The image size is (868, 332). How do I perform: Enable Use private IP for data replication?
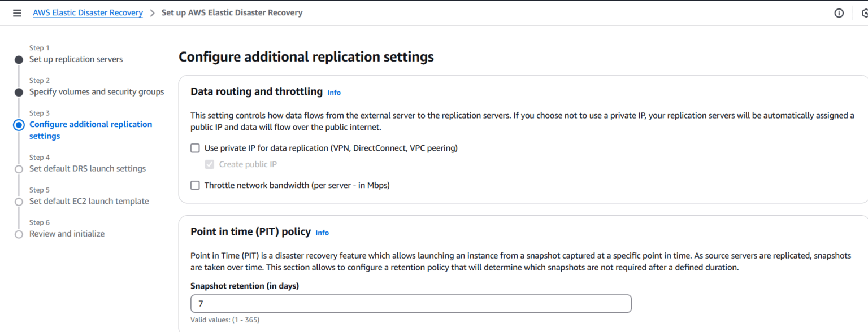195,148
